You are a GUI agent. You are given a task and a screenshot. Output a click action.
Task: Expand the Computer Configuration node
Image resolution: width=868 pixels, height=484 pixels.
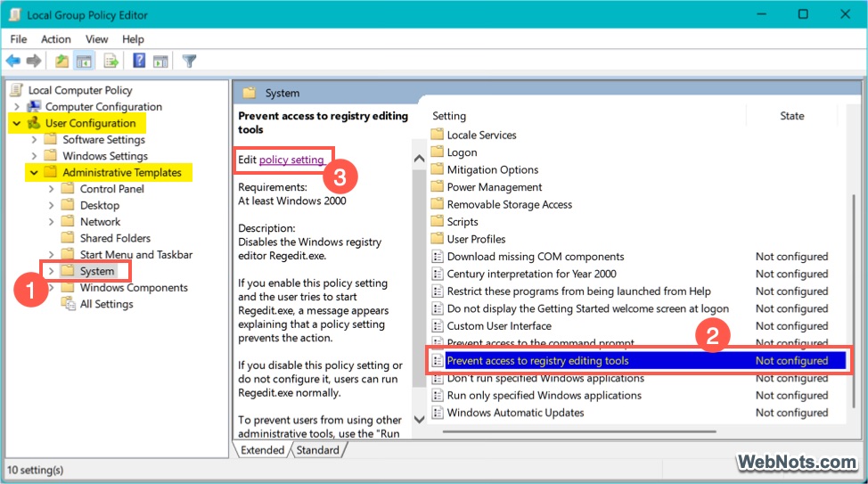coord(17,107)
